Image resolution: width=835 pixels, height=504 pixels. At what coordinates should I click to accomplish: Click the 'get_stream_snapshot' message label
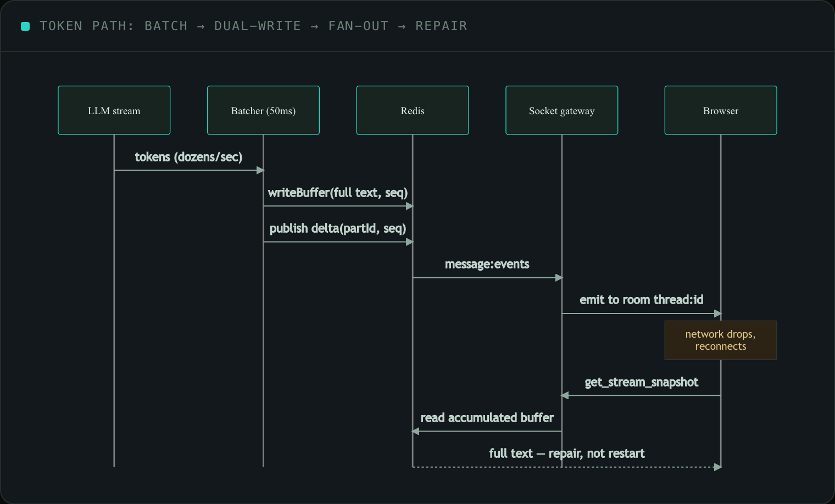pos(642,382)
